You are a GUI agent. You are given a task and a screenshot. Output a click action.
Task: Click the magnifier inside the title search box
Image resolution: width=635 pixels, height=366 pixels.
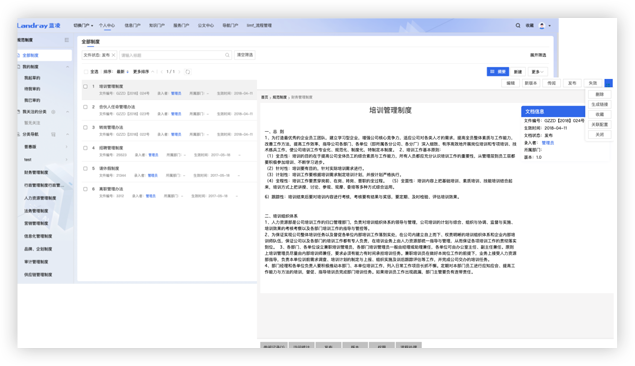point(227,55)
